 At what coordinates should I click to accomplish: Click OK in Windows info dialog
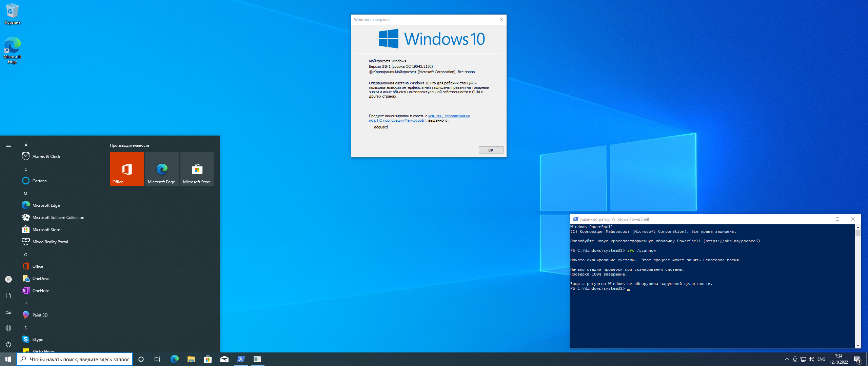(491, 150)
